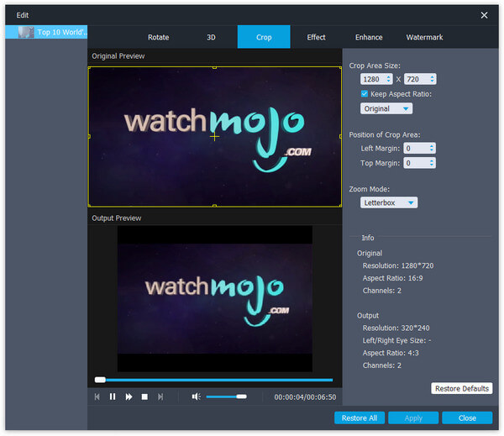Increase crop width with up arrow
Screen dimensions: 504x436
(388, 76)
